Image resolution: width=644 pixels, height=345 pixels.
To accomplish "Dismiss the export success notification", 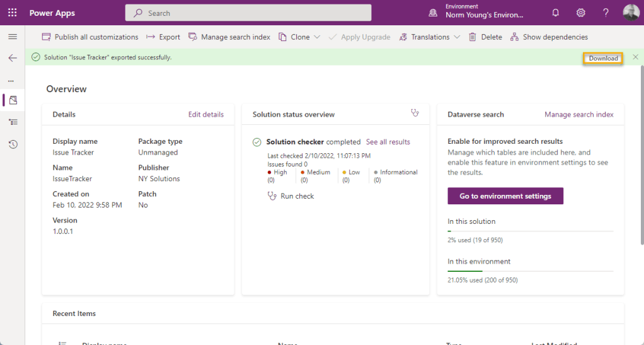I will click(x=635, y=57).
